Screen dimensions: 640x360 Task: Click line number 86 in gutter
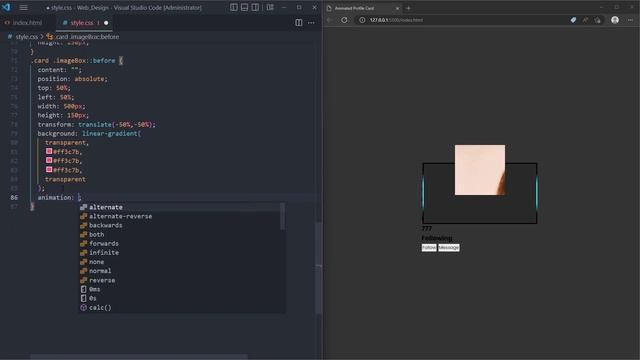pos(14,198)
